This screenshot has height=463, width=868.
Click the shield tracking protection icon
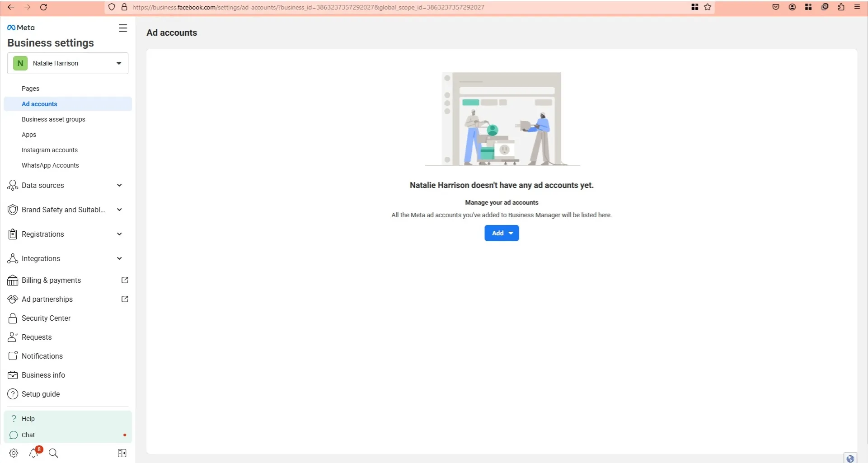coord(112,7)
